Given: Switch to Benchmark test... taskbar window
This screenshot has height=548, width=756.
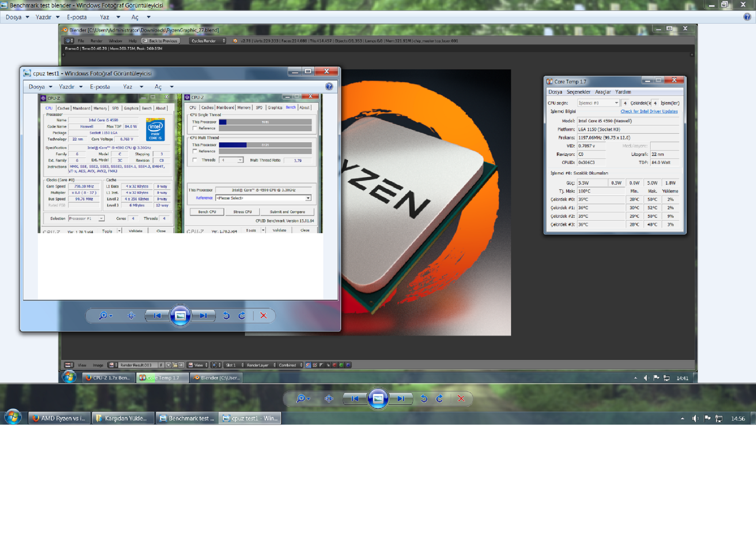Looking at the screenshot, I should 187,418.
